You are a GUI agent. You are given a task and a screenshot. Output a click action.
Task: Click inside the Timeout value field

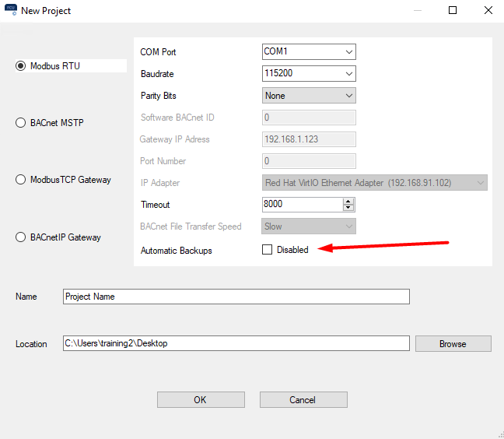(x=302, y=205)
